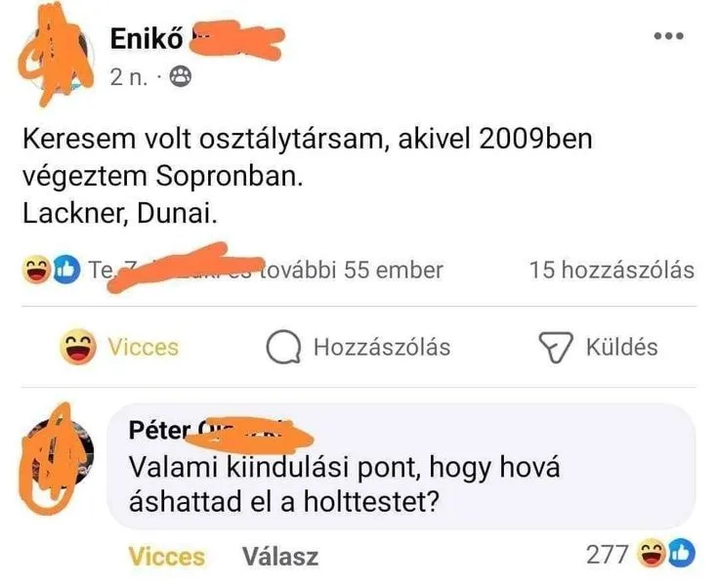Screen dimensions: 718x588
Task: Click the blue like icon in the reactions summary
Action: coord(66,270)
